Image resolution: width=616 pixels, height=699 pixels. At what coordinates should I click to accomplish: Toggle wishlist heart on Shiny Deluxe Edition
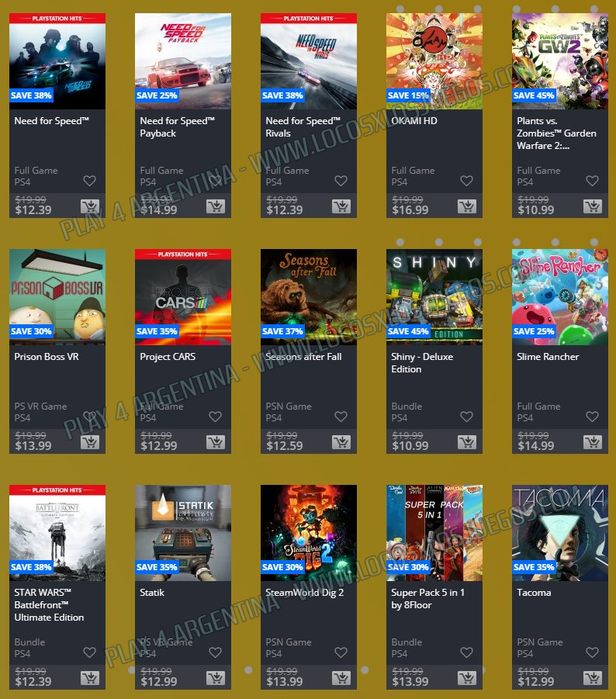click(467, 417)
